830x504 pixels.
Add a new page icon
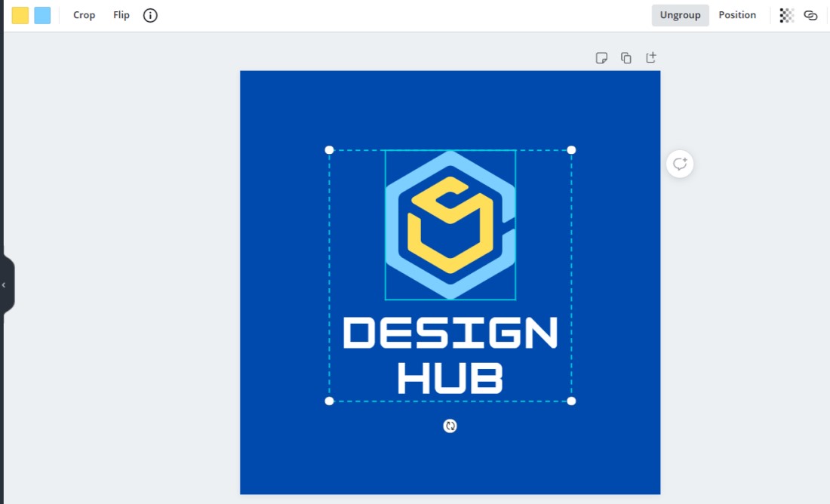tap(651, 57)
